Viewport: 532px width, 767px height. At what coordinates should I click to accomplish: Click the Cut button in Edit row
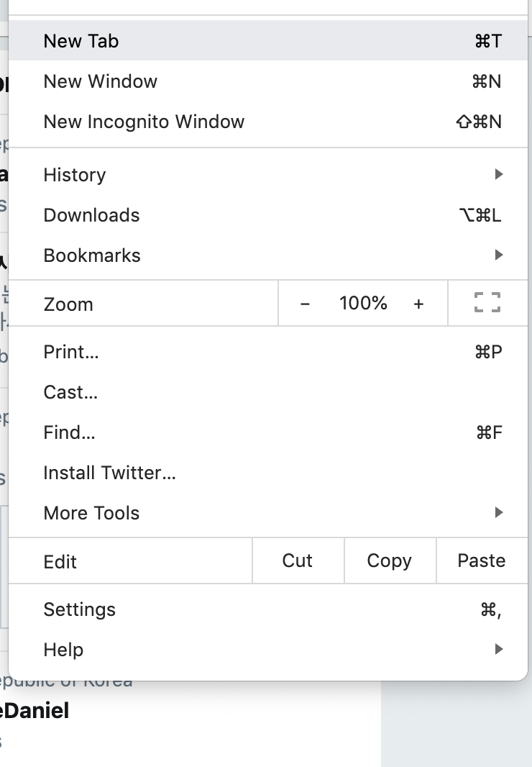[x=298, y=560]
